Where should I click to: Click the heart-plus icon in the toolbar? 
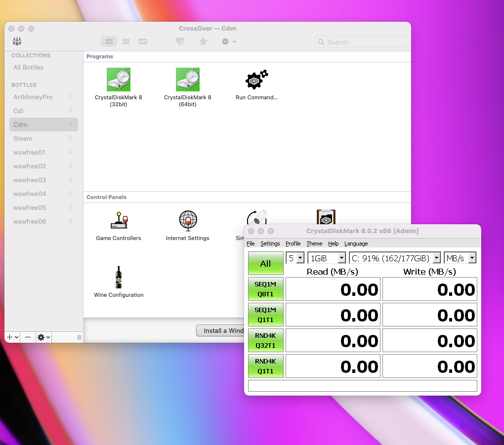pos(180,41)
